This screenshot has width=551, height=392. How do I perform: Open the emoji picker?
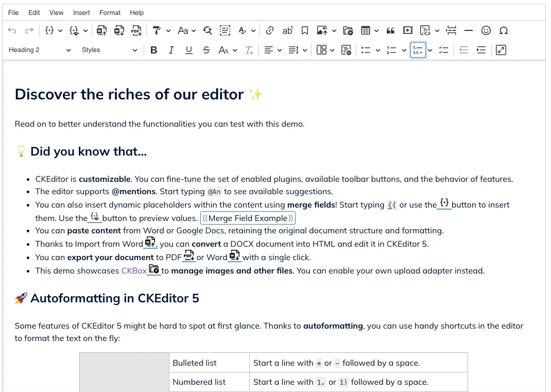pos(486,31)
